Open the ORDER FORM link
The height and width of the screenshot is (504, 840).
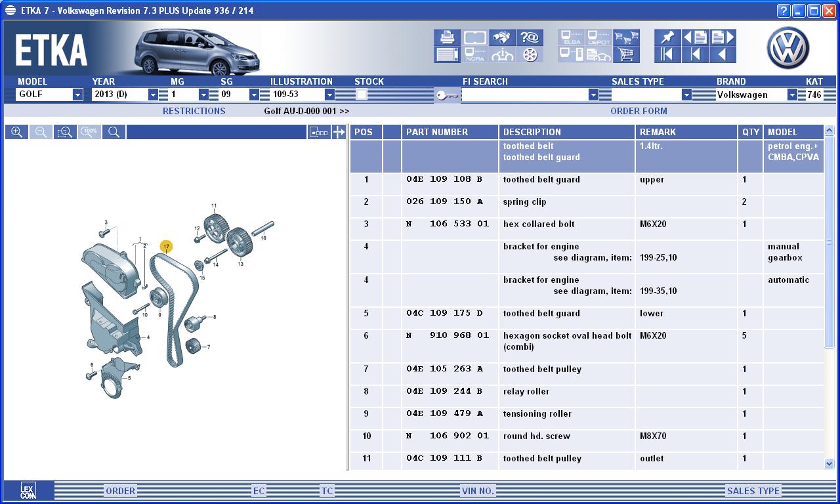pyautogui.click(x=639, y=111)
